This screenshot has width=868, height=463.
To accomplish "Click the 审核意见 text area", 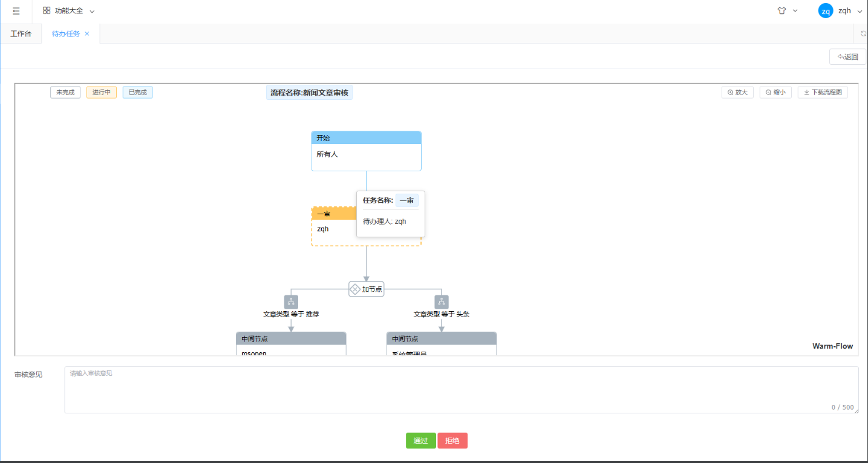I will point(461,390).
